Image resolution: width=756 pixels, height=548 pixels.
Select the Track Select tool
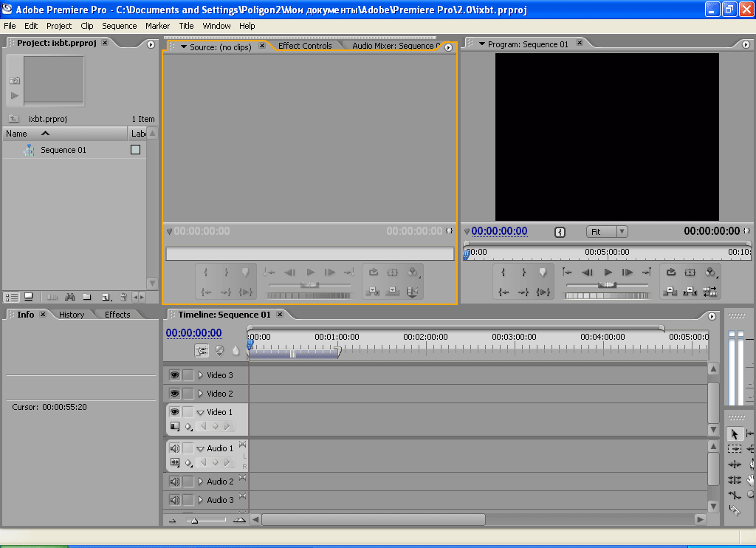pyautogui.click(x=735, y=449)
